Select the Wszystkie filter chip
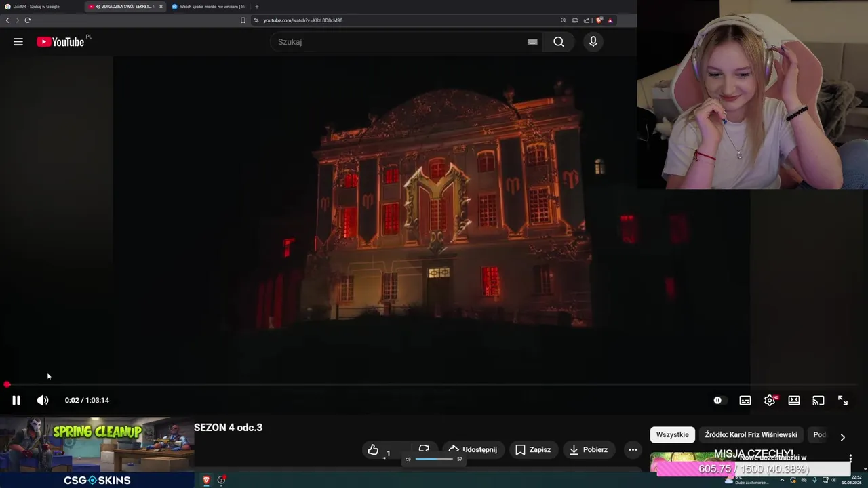Screen dimensions: 868x488 (x=672, y=434)
